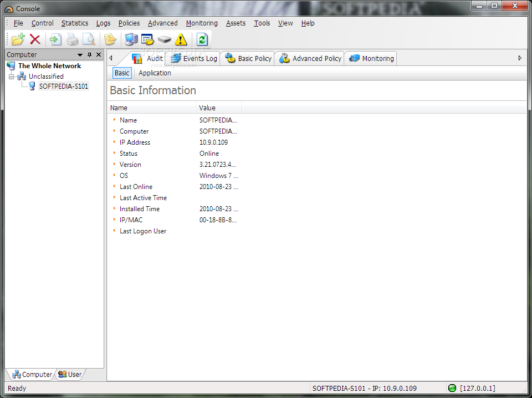
Task: Click the new folder icon with green plus
Action: point(18,39)
